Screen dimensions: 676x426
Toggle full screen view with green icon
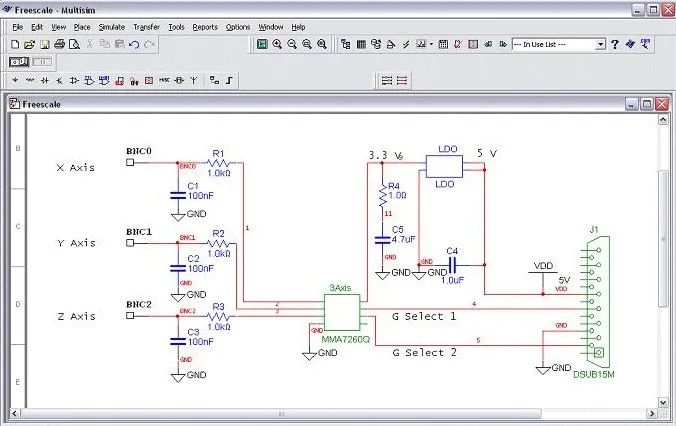(x=262, y=44)
